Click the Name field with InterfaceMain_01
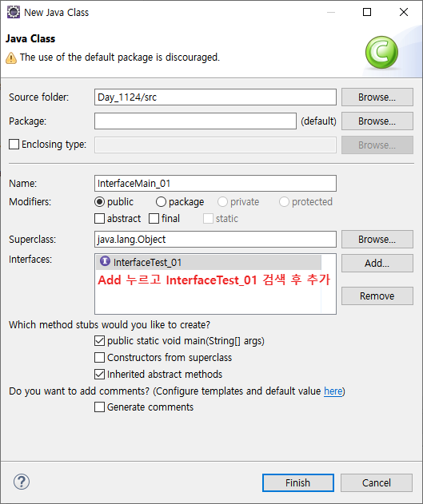This screenshot has width=423, height=504. [x=215, y=183]
